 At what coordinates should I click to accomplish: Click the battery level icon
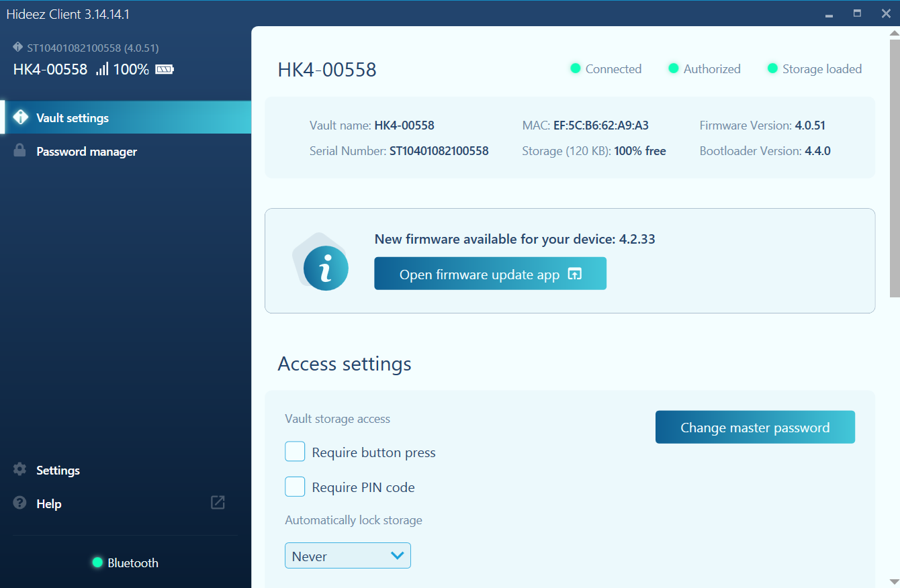(x=165, y=69)
